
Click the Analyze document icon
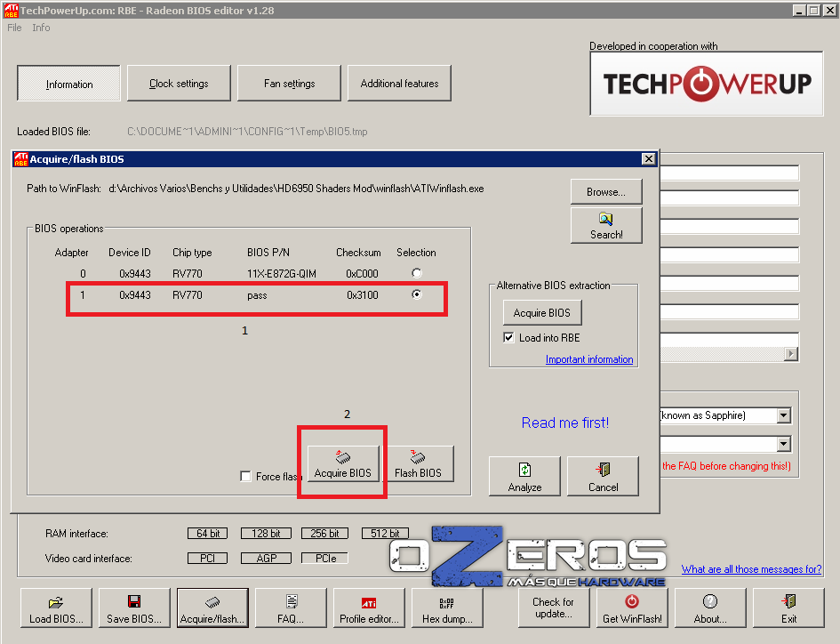click(x=524, y=470)
